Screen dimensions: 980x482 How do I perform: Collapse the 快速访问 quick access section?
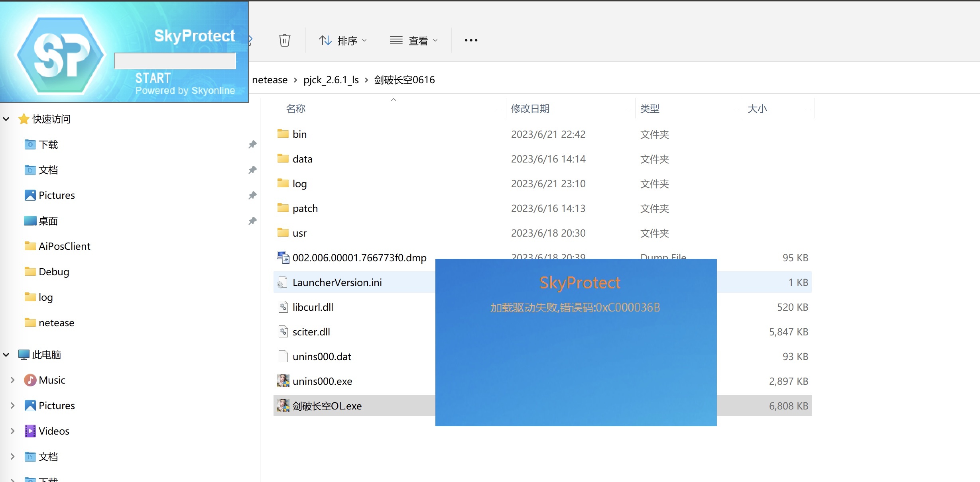6,119
